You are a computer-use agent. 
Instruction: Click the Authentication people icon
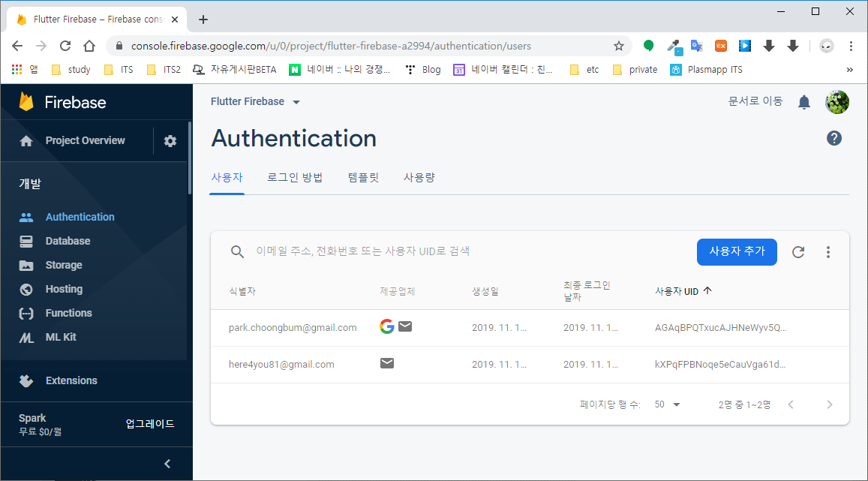click(x=26, y=217)
